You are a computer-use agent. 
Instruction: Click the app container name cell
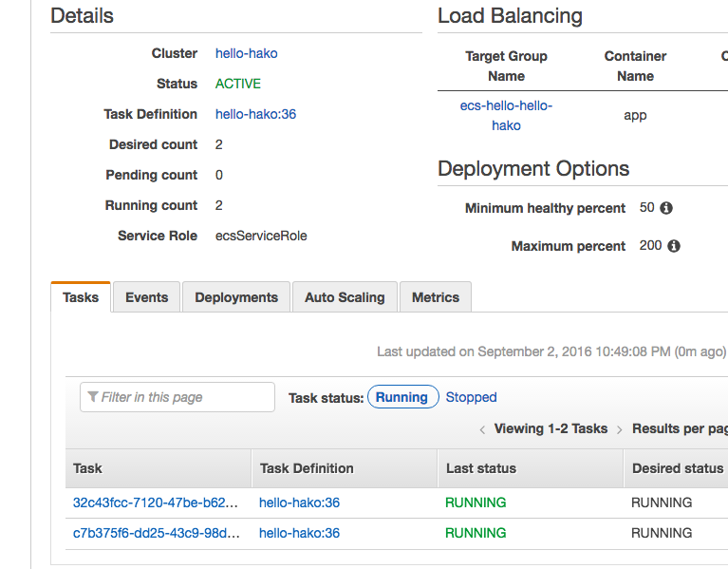[x=635, y=115]
